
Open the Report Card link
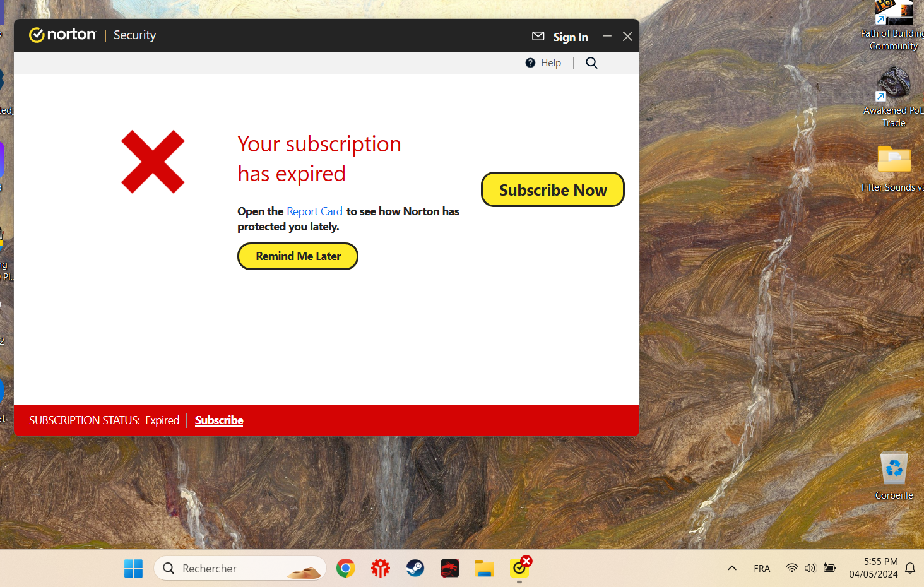(314, 211)
